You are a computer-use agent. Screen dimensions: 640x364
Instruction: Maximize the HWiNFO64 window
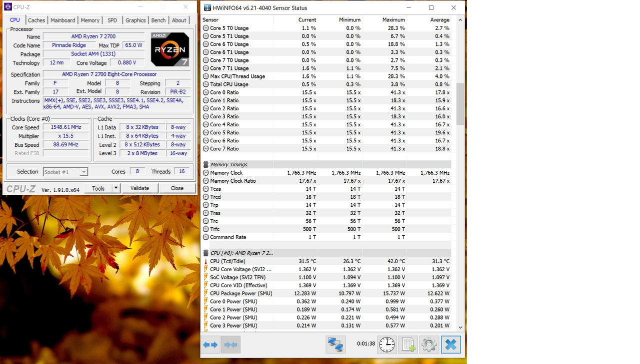point(431,7)
